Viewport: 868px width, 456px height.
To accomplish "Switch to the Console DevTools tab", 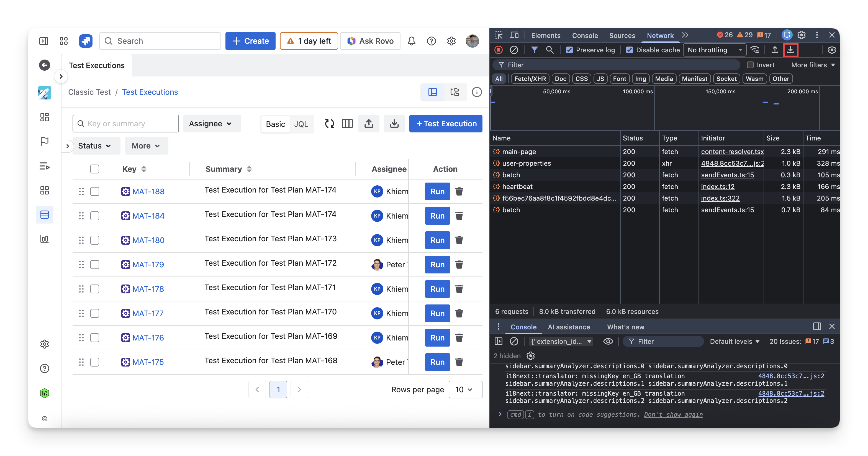I will coord(585,35).
